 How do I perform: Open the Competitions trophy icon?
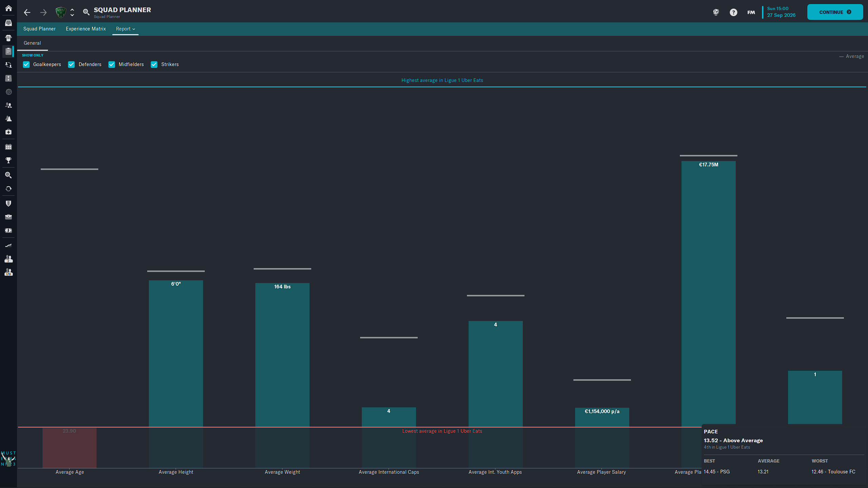(8, 160)
